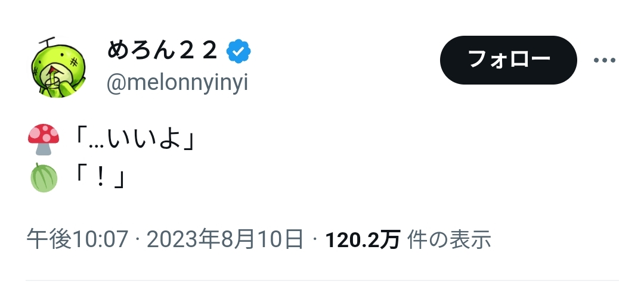Visit the @melonnyinyi handle link
Image resolution: width=644 pixels, height=290 pixels.
177,83
